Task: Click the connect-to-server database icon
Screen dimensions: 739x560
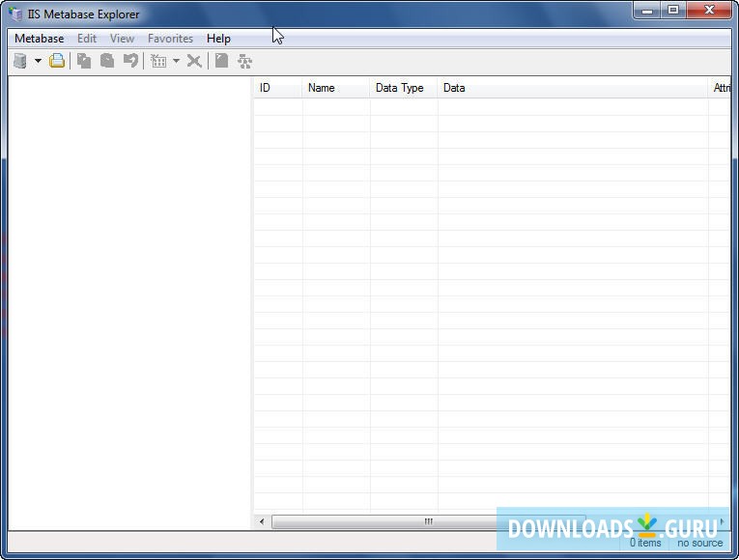Action: point(20,61)
